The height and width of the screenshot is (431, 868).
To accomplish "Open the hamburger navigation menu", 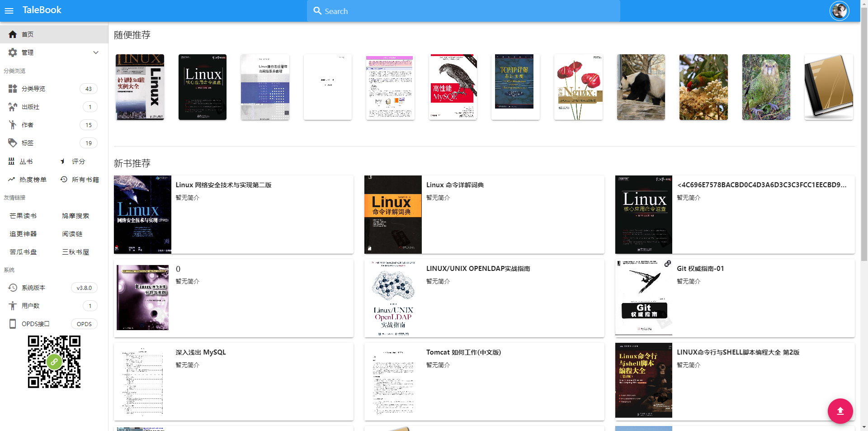I will pos(9,10).
